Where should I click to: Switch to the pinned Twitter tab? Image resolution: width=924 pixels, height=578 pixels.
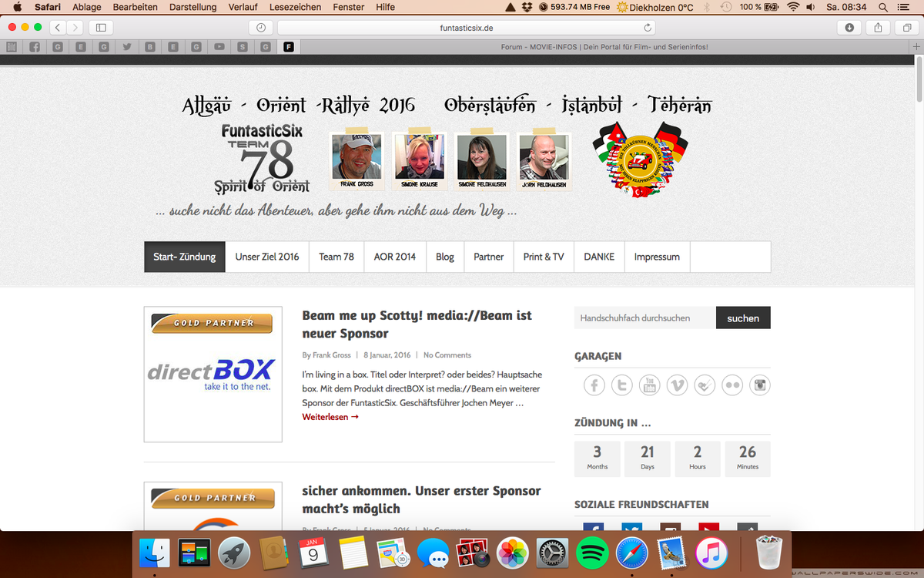coord(127,47)
